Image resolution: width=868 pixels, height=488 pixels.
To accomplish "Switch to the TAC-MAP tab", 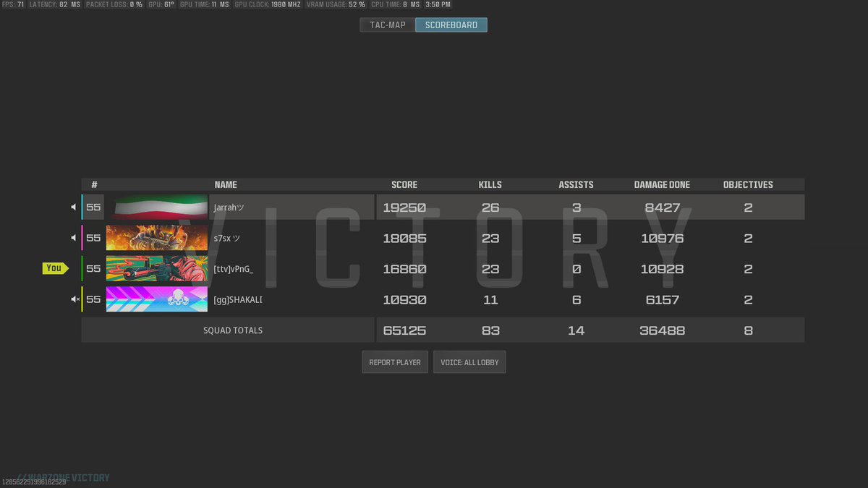I will pos(388,25).
